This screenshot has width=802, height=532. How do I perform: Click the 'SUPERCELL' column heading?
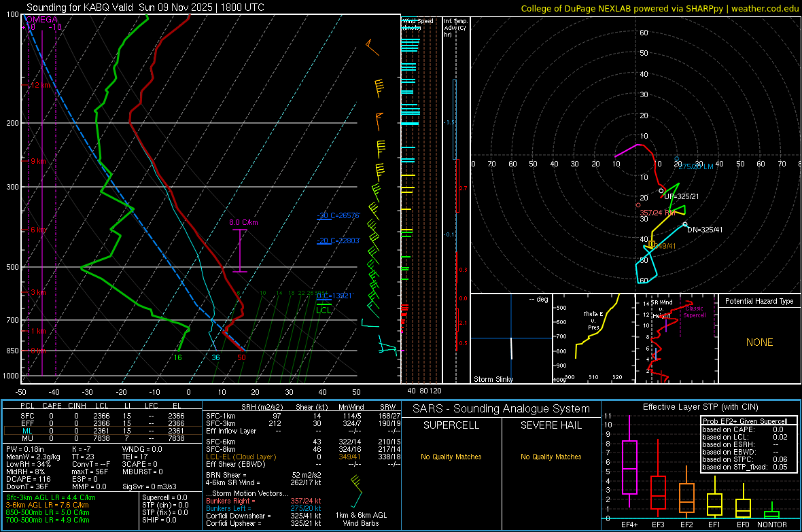[451, 425]
